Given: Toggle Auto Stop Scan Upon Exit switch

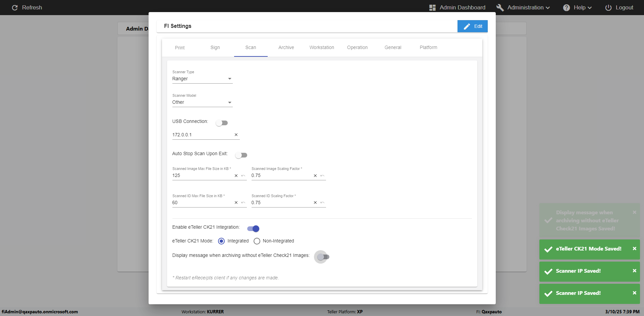Looking at the screenshot, I should pos(241,155).
